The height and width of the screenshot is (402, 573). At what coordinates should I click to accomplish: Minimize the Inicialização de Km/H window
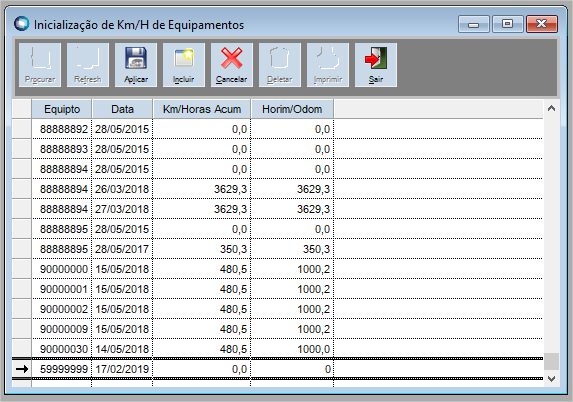474,24
